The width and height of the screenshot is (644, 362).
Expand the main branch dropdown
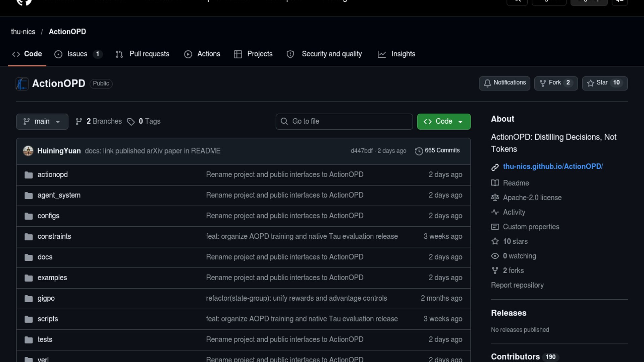42,122
